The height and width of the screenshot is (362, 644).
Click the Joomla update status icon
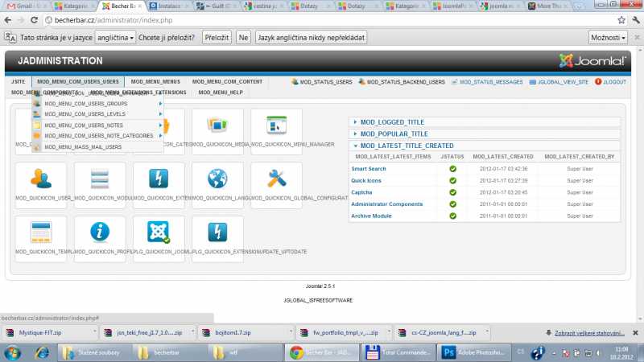tap(159, 232)
